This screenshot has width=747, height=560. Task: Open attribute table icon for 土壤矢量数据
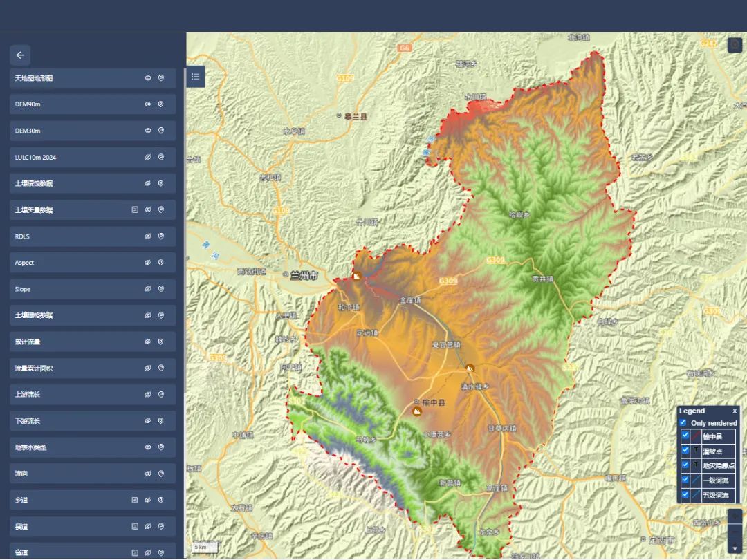click(135, 209)
